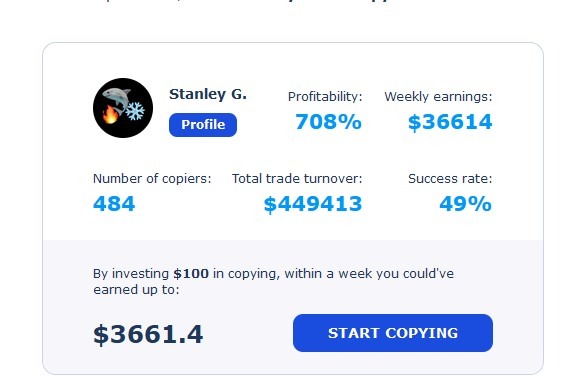The width and height of the screenshot is (585, 388).
Task: Click the fire emoji in the avatar
Action: 111,115
